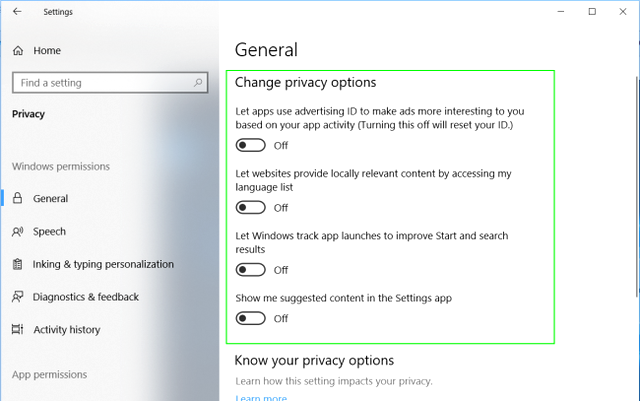Maximize the Settings window

(x=592, y=11)
